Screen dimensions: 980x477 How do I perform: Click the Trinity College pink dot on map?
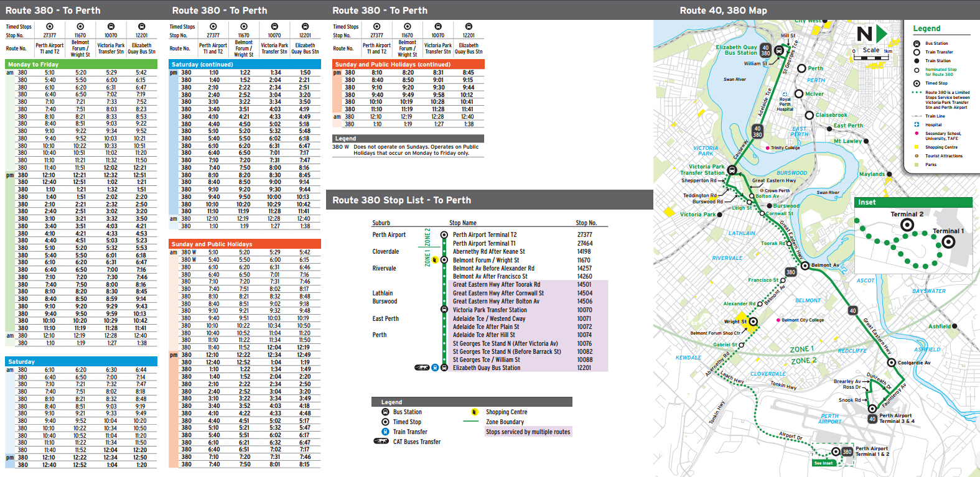point(768,148)
